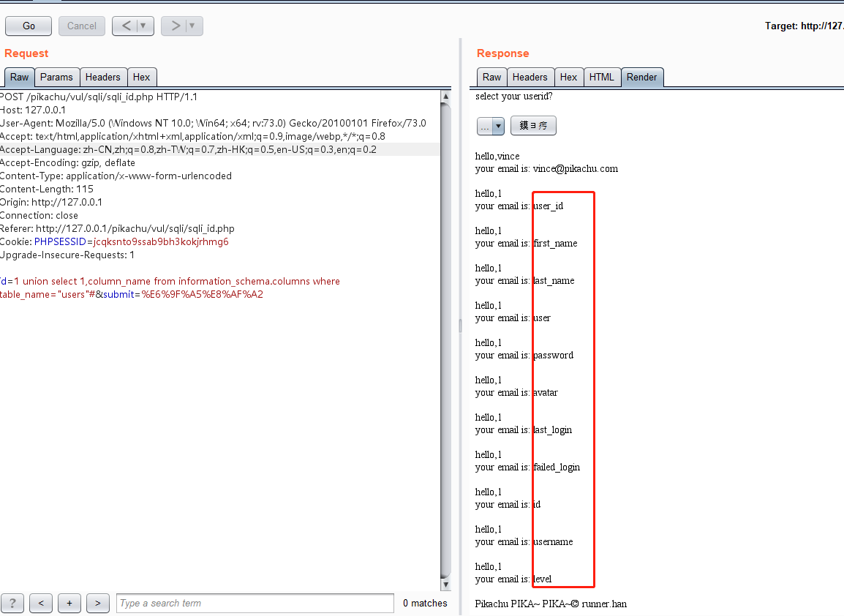The height and width of the screenshot is (616, 844).
Task: Click the Go button to send request
Action: pyautogui.click(x=29, y=26)
